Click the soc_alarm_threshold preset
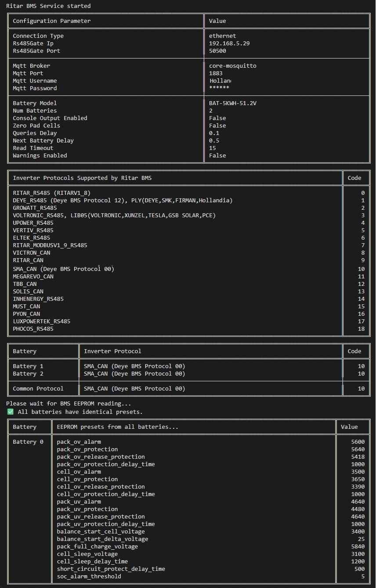This screenshot has height=588, width=376. tap(89, 577)
